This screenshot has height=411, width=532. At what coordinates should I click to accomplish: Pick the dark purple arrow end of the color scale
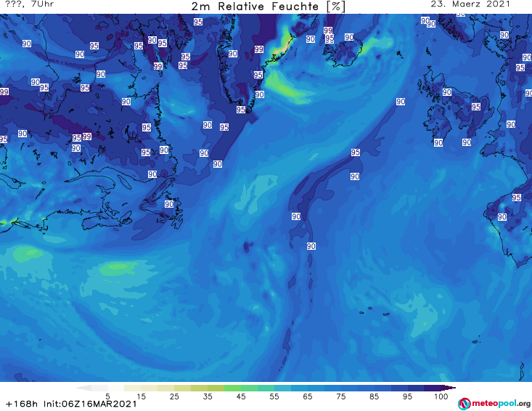(449, 388)
